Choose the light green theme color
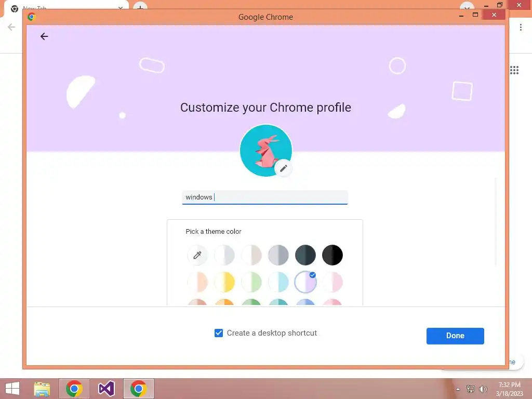Image resolution: width=532 pixels, height=399 pixels. click(251, 282)
